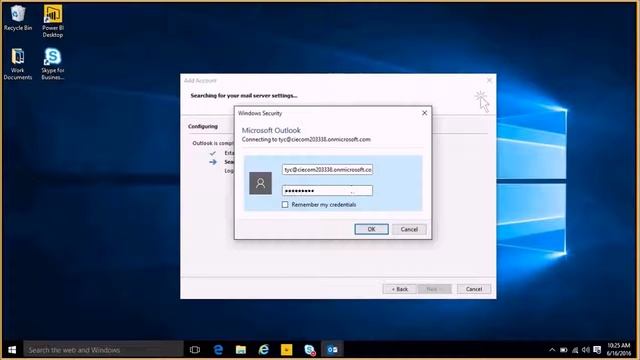Launch Microsoft Edge from the taskbar
640x360 pixels.
218,350
